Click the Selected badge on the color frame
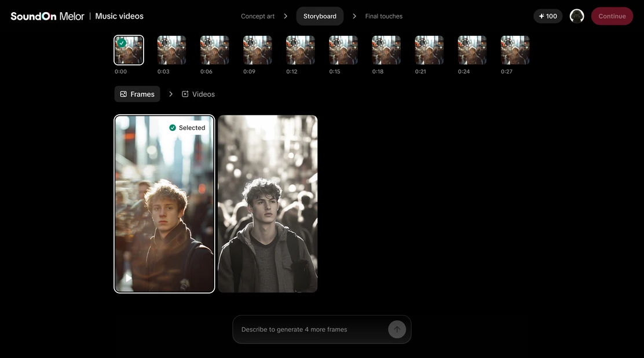 [x=187, y=128]
